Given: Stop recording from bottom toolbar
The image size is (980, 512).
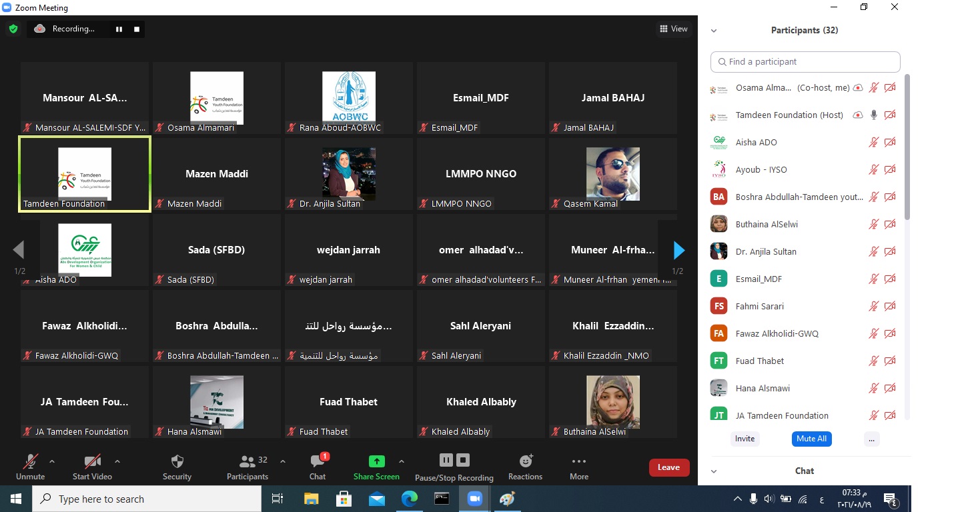Looking at the screenshot, I should [463, 460].
